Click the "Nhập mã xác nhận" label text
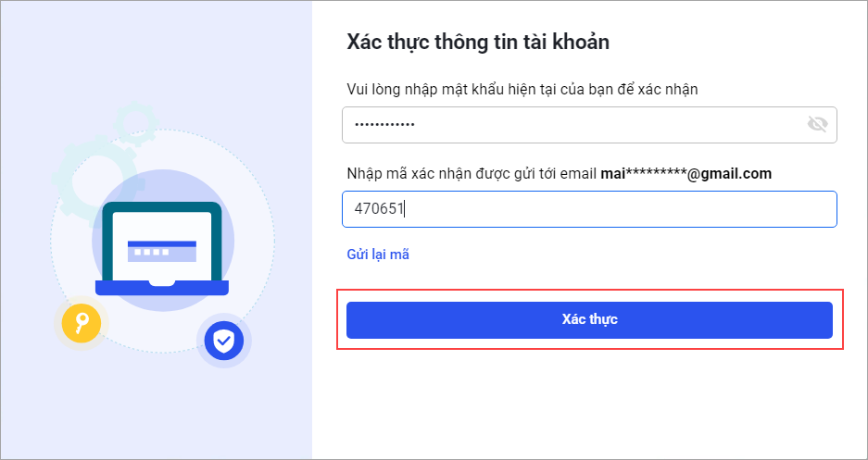The width and height of the screenshot is (868, 460). tap(472, 173)
